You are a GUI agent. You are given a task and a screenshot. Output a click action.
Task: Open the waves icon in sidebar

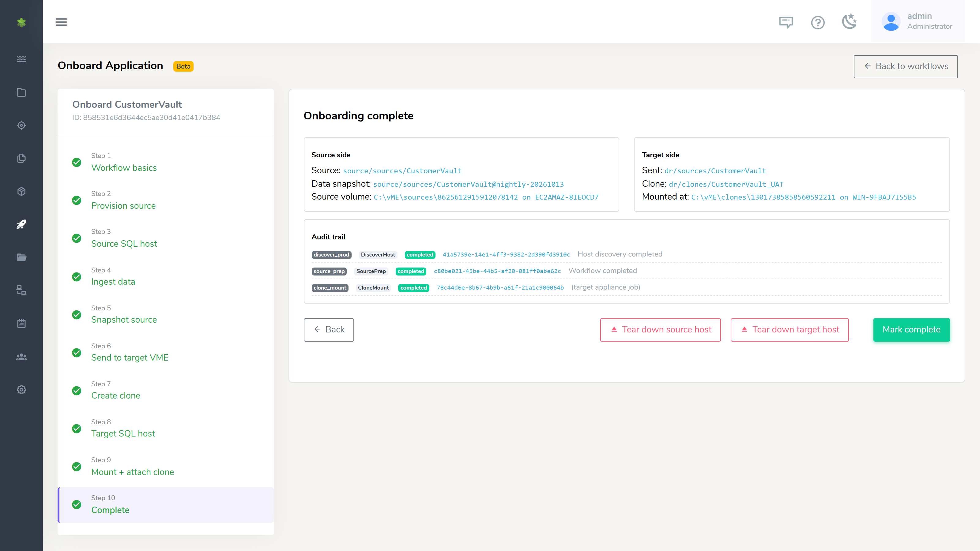click(21, 59)
